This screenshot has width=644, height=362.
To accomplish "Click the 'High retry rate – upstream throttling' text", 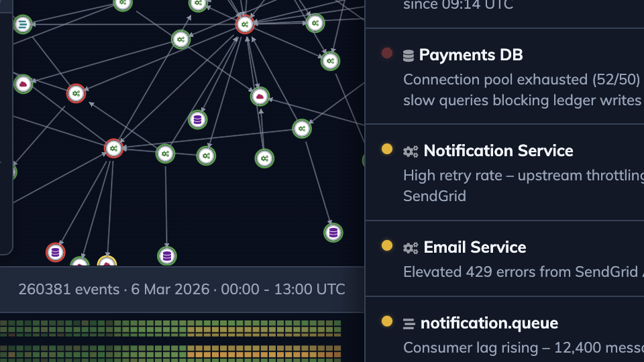I will [524, 176].
